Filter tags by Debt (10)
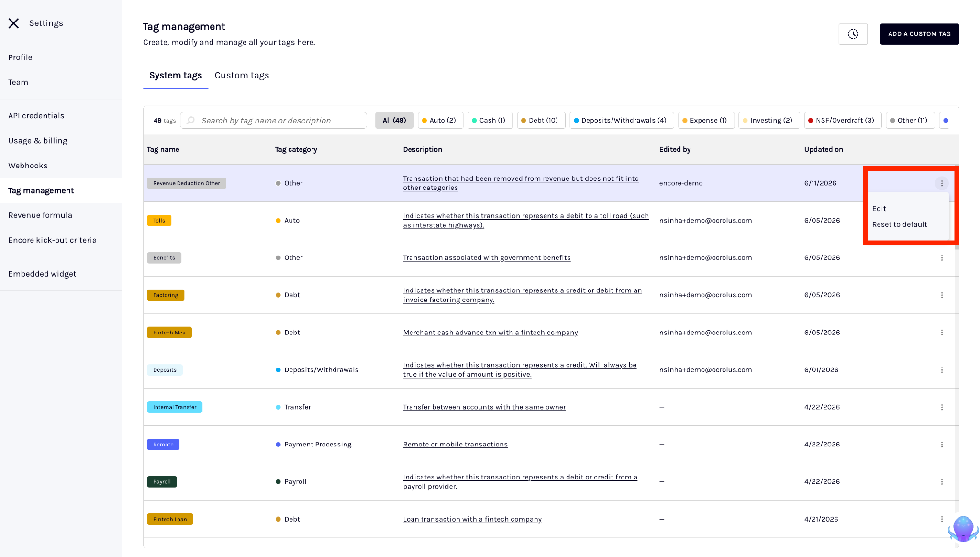This screenshot has height=557, width=980. coord(541,121)
